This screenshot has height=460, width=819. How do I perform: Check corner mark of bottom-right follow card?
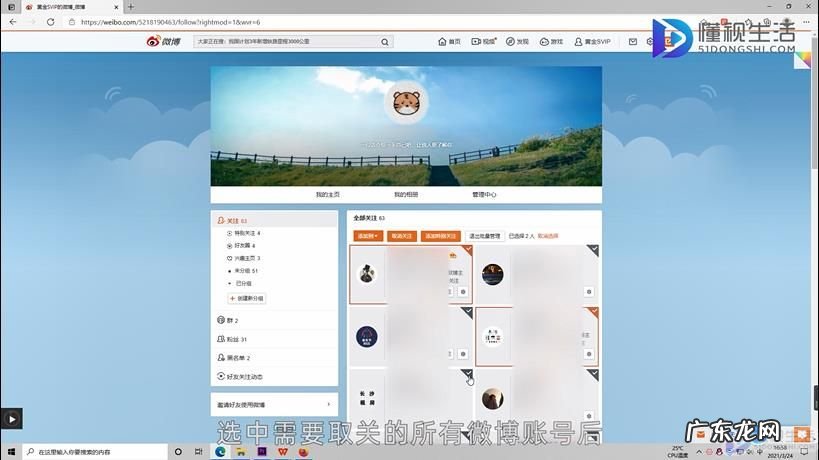(x=593, y=374)
